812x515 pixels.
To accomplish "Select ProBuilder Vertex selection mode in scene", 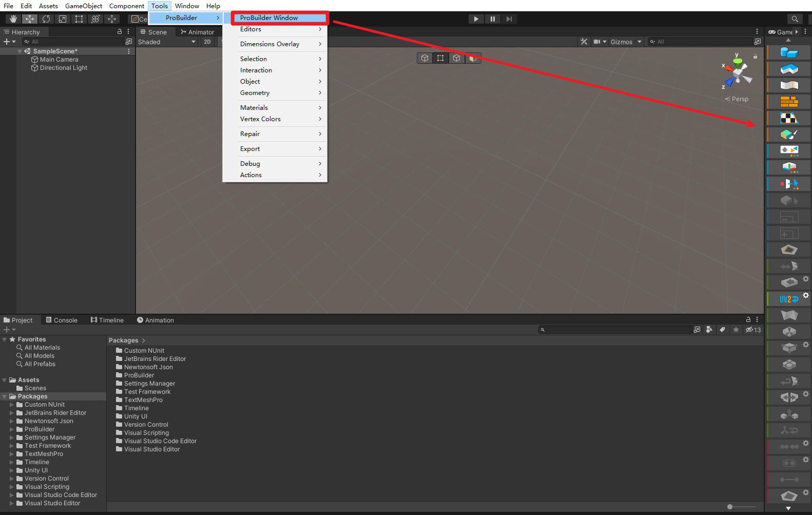I will tap(440, 58).
